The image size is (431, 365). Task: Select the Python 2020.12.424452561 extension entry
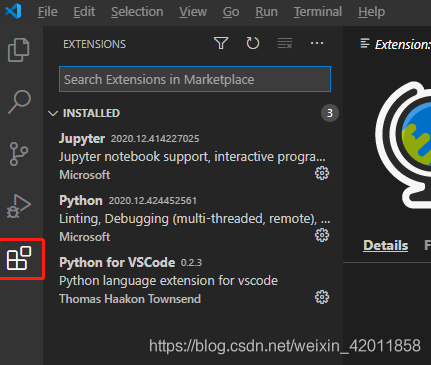point(193,218)
